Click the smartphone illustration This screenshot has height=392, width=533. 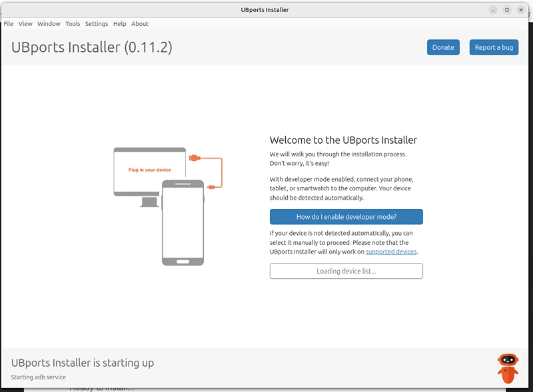[x=183, y=223]
